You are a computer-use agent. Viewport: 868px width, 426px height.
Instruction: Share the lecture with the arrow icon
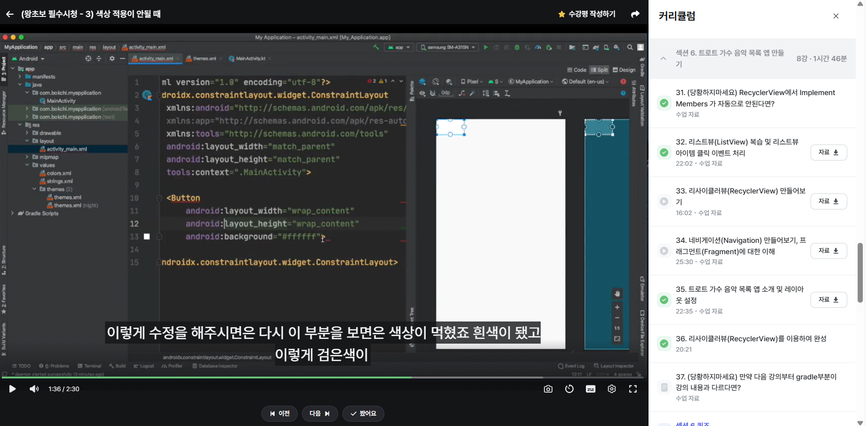[x=635, y=14]
